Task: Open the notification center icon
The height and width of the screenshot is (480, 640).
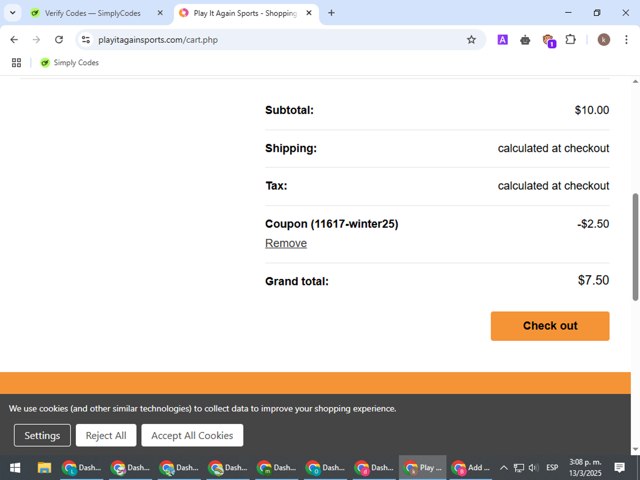Action: [x=620, y=468]
